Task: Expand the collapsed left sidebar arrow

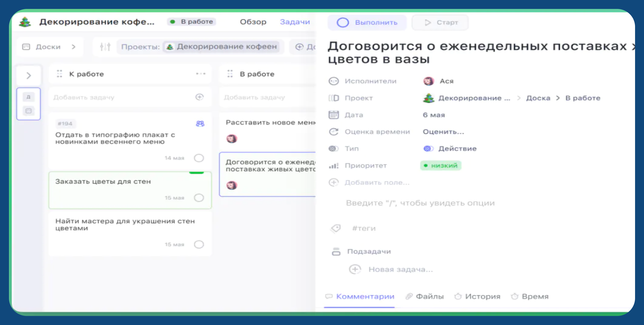Action: point(28,75)
